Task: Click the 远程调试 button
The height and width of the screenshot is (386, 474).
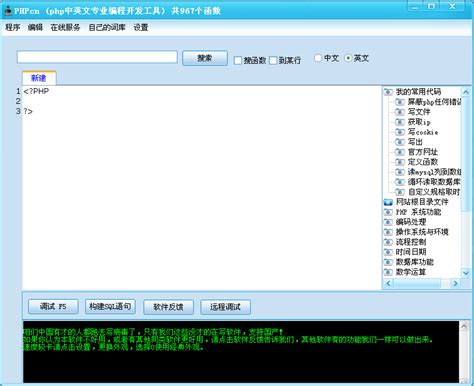Action: click(x=226, y=307)
